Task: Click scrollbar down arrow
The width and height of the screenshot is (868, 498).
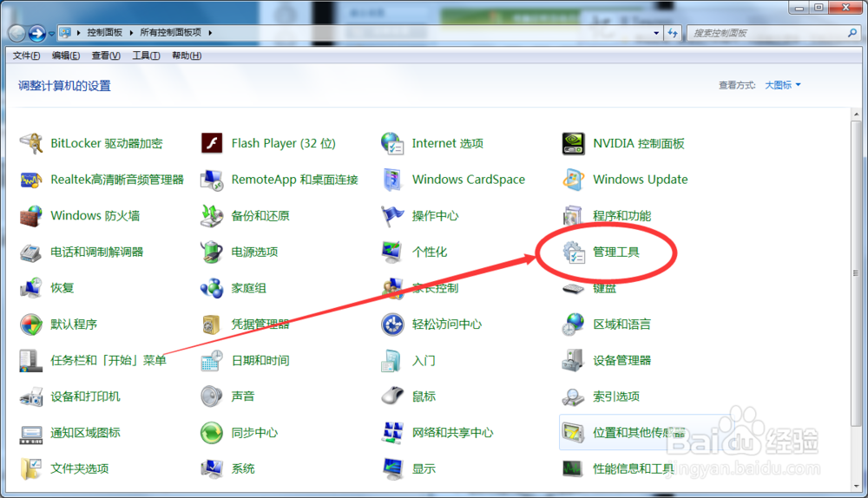Action: [x=857, y=487]
